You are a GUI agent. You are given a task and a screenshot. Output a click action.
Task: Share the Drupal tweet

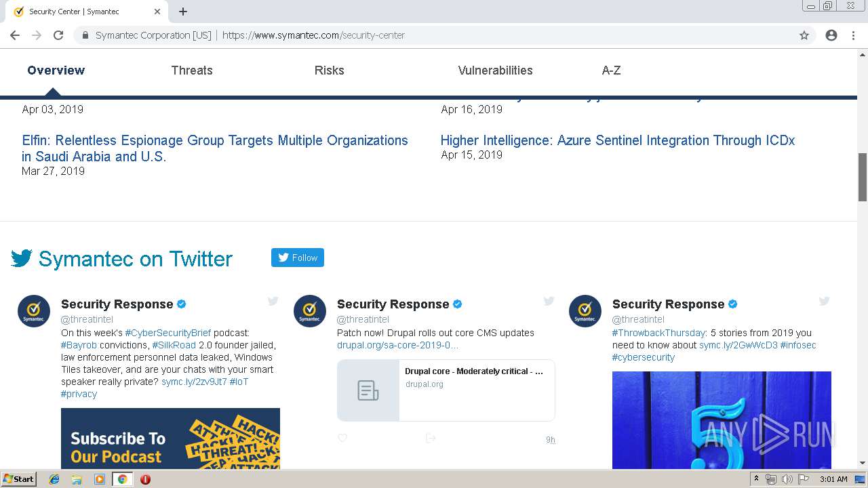click(x=431, y=439)
